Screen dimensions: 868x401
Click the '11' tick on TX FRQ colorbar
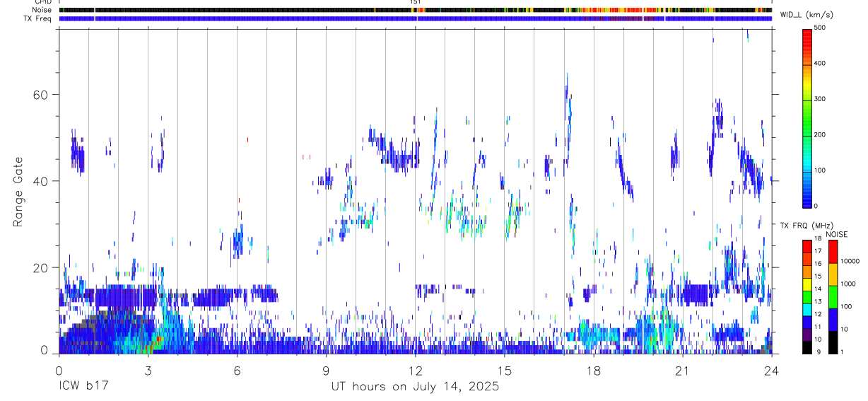pos(817,327)
